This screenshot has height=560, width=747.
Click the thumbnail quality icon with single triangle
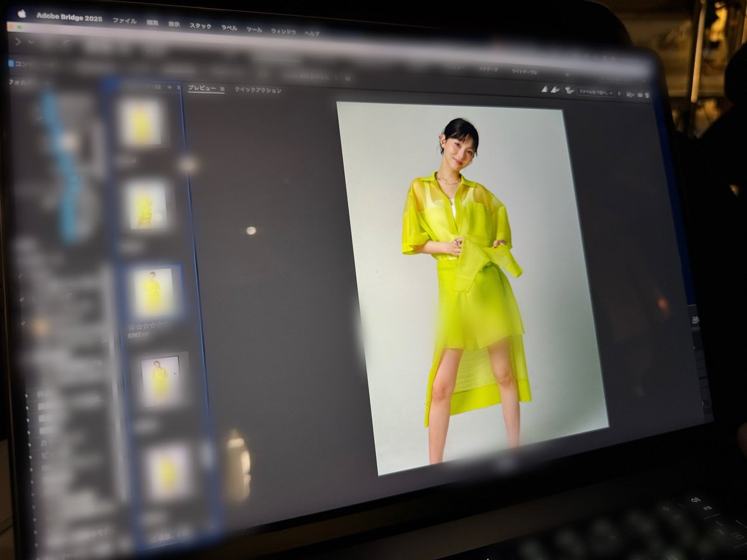click(544, 90)
